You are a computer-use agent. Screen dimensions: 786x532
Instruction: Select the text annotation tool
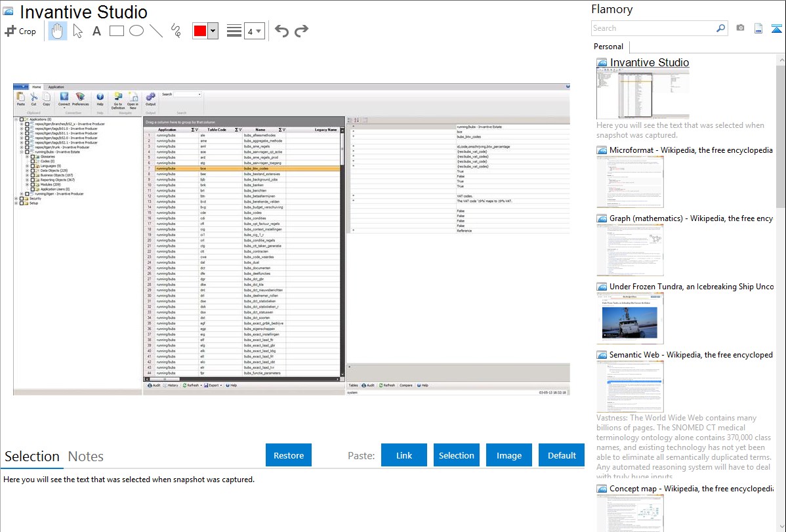click(96, 31)
